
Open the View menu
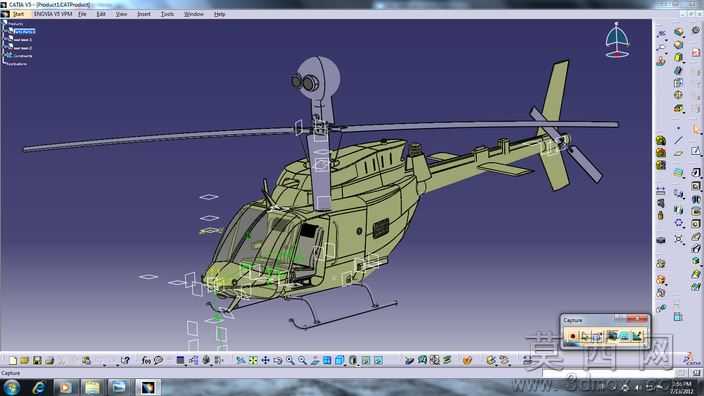(121, 14)
